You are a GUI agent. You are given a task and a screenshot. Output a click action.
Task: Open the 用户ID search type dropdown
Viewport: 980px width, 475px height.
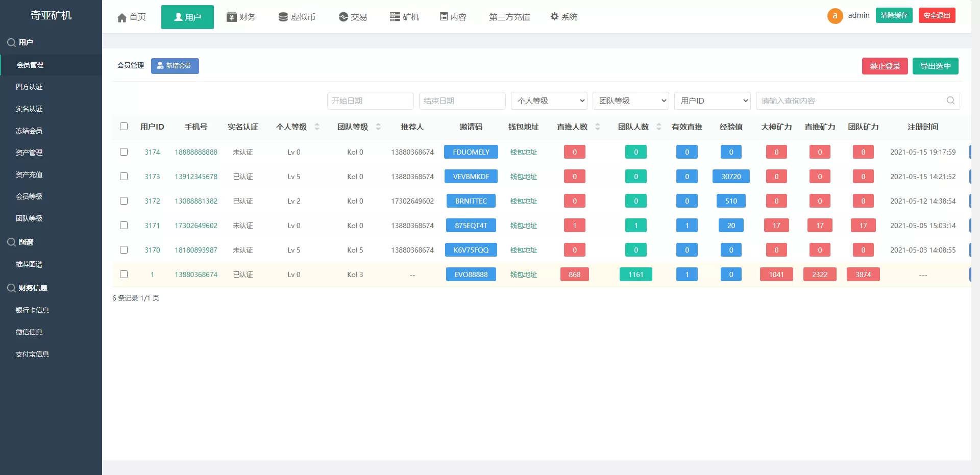click(x=712, y=101)
